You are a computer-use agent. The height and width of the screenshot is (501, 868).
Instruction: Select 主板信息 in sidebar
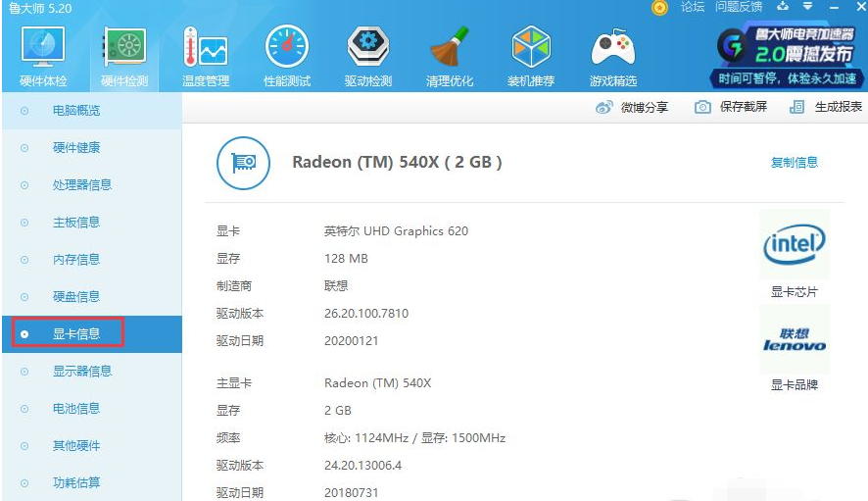click(x=92, y=223)
